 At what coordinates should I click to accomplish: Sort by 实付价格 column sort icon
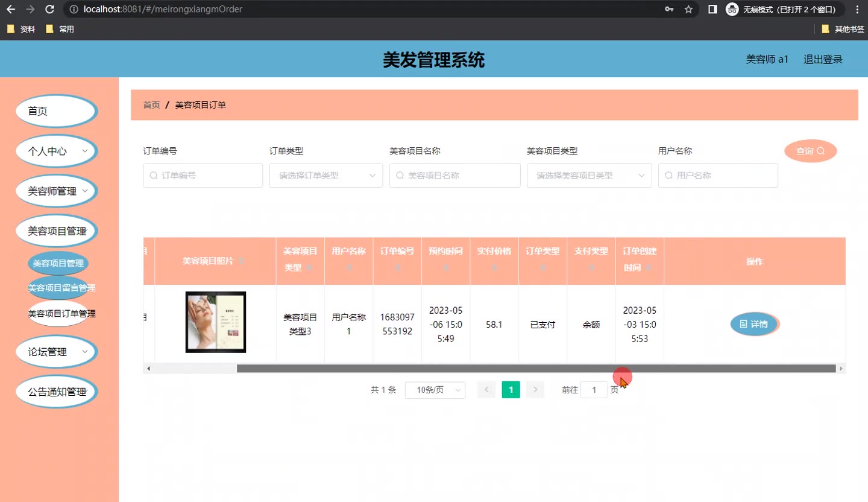[494, 267]
